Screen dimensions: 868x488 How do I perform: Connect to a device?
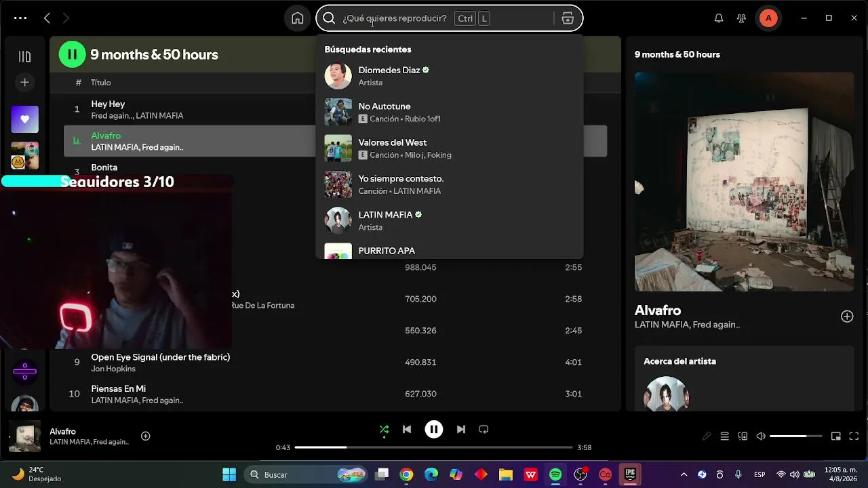click(743, 436)
